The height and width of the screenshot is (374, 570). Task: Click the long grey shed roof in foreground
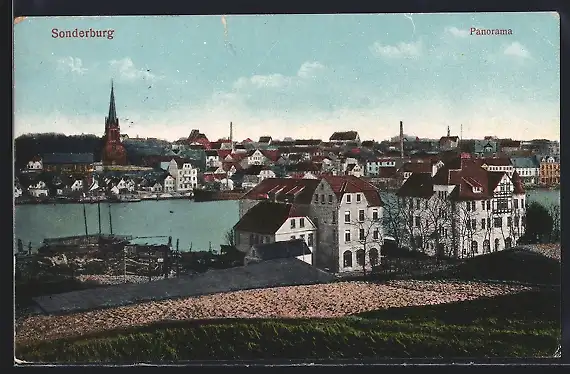tap(182, 285)
